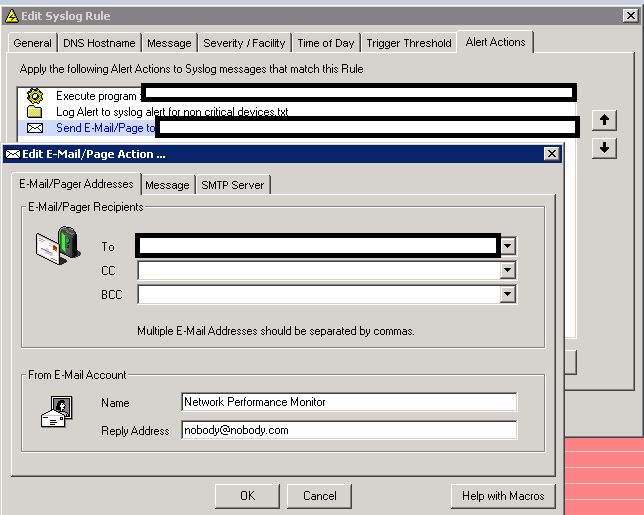Close the Edit E-Mail/Page Action dialog

click(552, 154)
